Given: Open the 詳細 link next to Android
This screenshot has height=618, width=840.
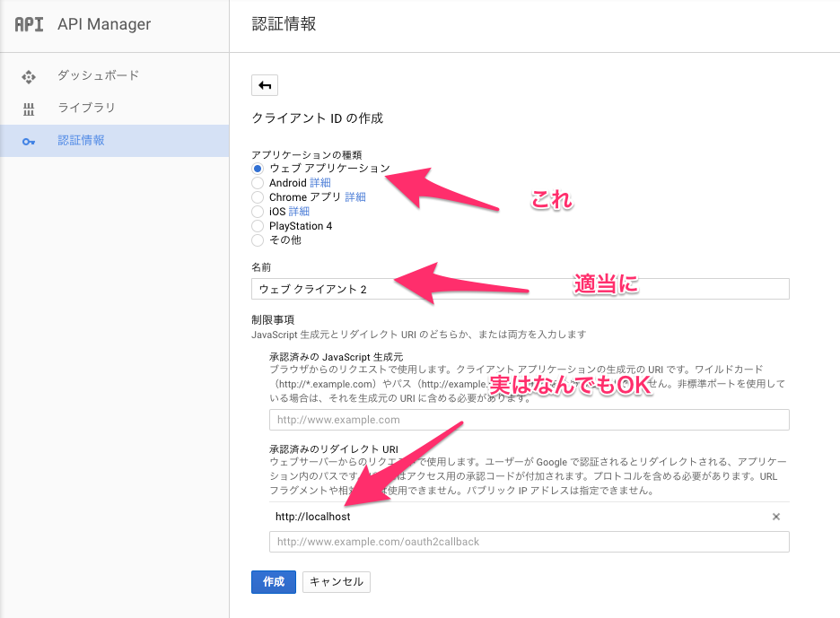Looking at the screenshot, I should 320,183.
